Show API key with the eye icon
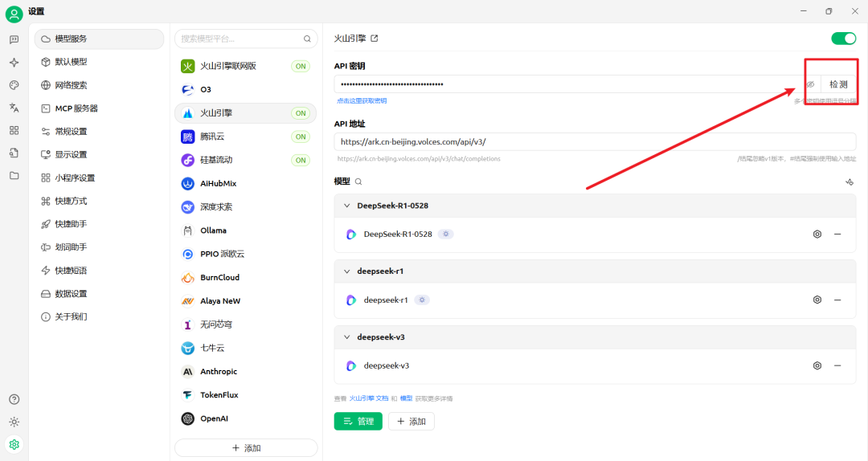The image size is (868, 461). point(810,84)
